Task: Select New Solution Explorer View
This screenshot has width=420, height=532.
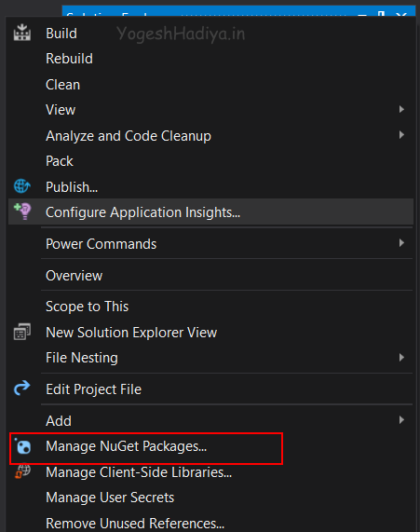Action: coord(210,333)
